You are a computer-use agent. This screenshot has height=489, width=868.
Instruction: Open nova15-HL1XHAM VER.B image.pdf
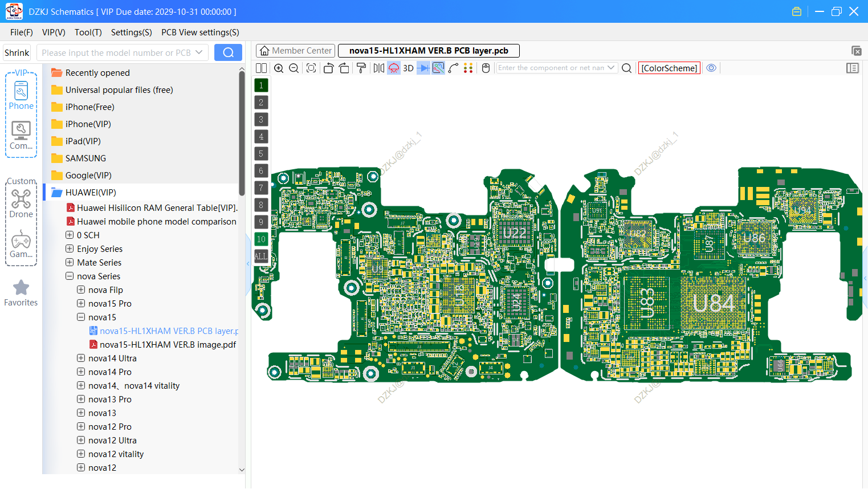(163, 345)
